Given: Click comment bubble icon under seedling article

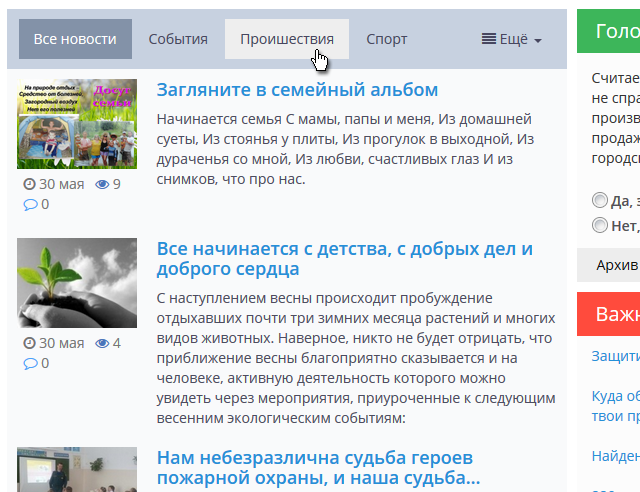Looking at the screenshot, I should point(30,363).
